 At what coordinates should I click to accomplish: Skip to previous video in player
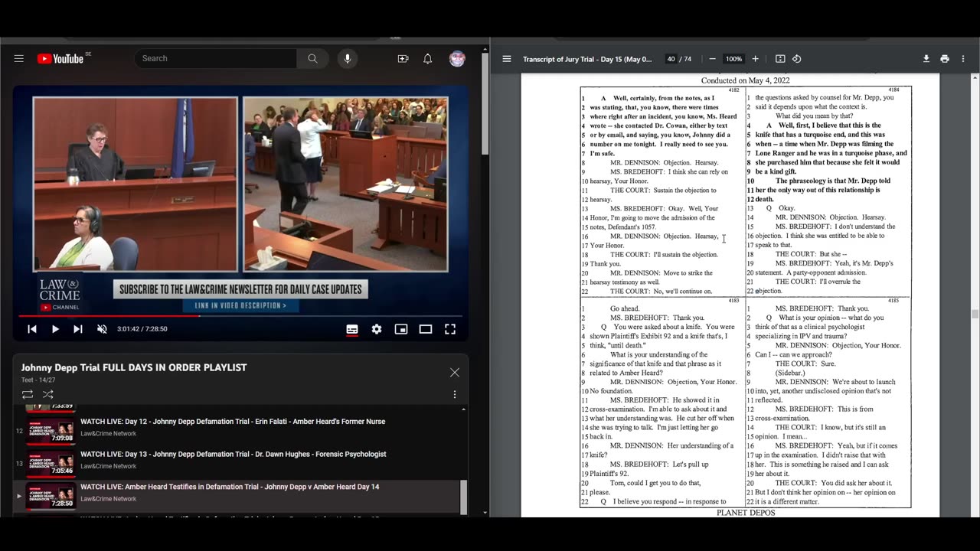[x=32, y=329]
